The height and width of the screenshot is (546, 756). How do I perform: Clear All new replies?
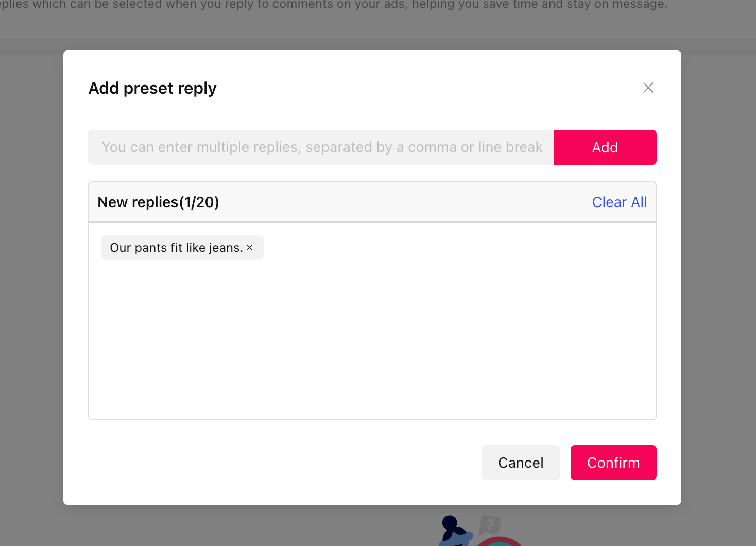[x=619, y=202]
